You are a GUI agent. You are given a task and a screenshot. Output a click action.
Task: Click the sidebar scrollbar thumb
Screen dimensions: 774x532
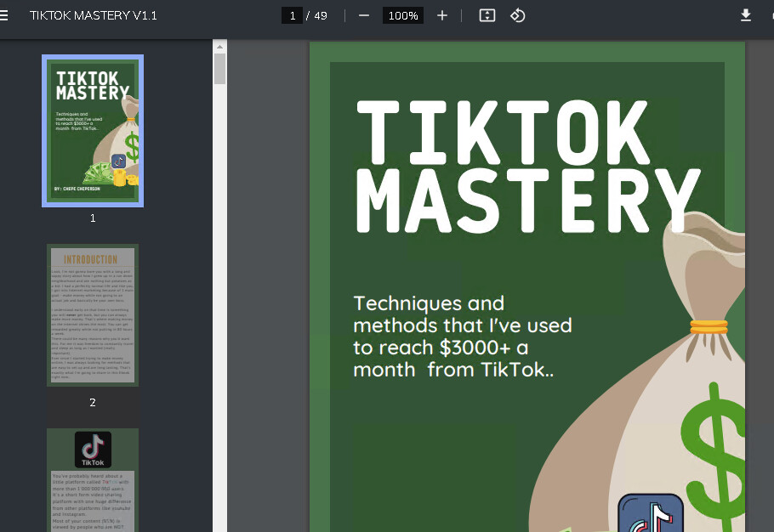coord(219,69)
